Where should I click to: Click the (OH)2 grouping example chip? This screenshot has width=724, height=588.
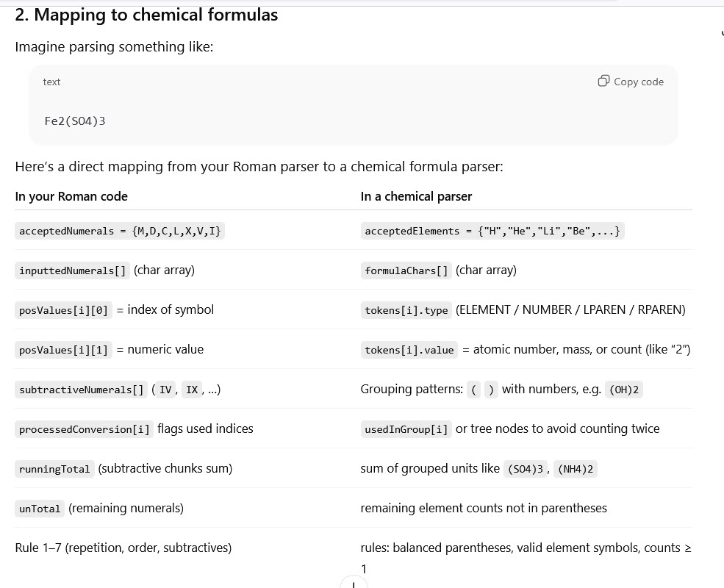tap(624, 390)
